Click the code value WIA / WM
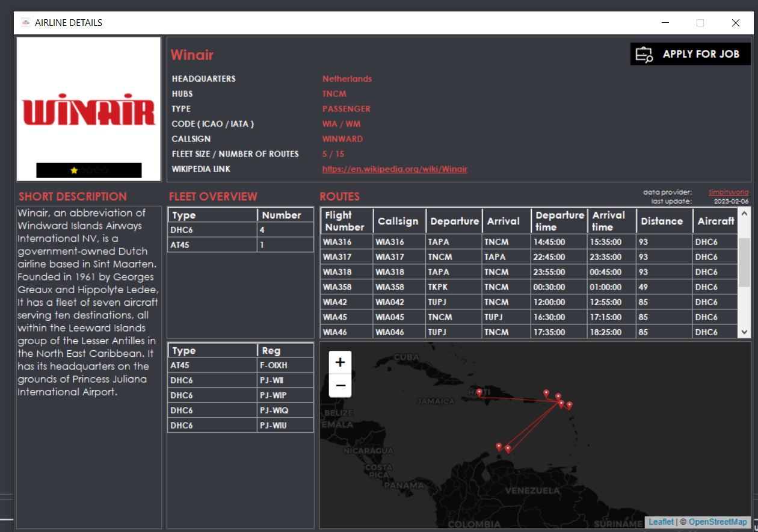758x532 pixels. click(342, 124)
